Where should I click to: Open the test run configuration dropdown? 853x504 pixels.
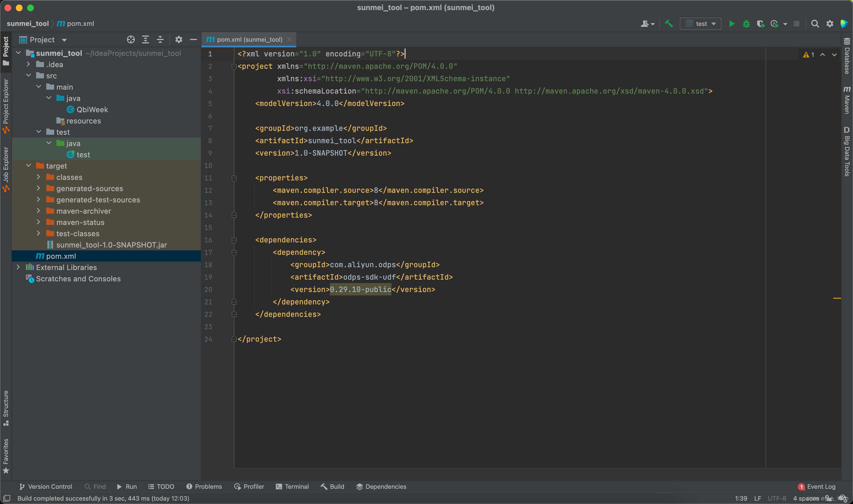coord(701,24)
